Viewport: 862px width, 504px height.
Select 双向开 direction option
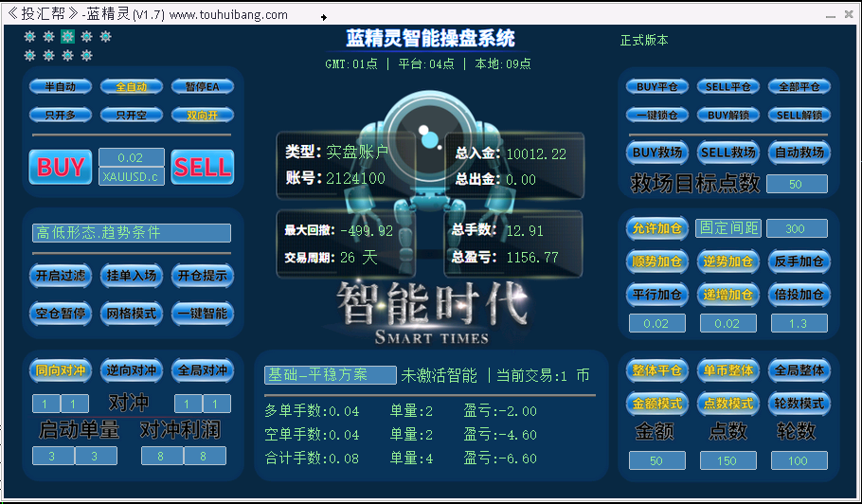tap(203, 116)
